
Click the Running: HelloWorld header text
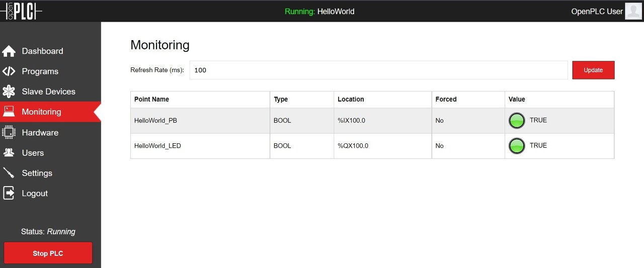click(x=319, y=11)
